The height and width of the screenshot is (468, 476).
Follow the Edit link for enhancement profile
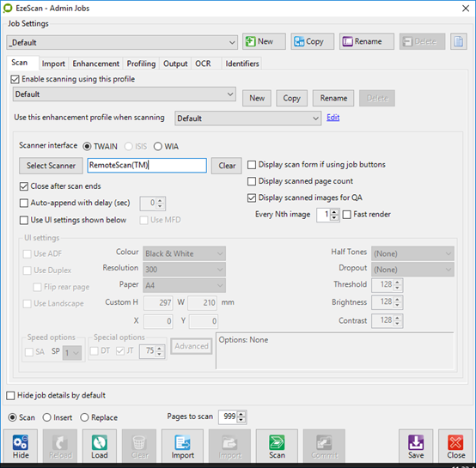pyautogui.click(x=333, y=118)
